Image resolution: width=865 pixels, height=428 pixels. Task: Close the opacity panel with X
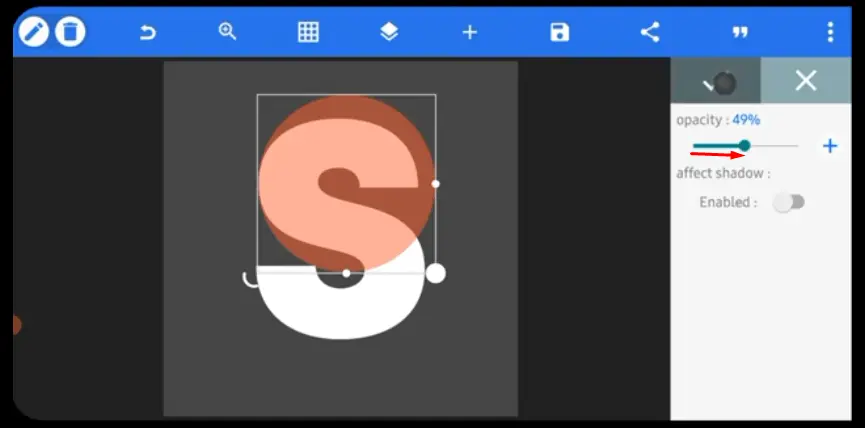(806, 81)
